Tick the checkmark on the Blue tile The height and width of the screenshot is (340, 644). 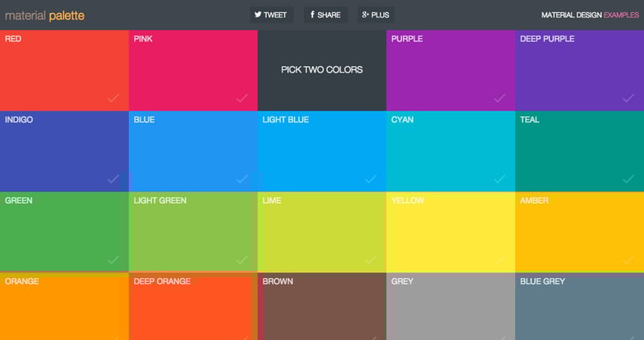pyautogui.click(x=242, y=178)
